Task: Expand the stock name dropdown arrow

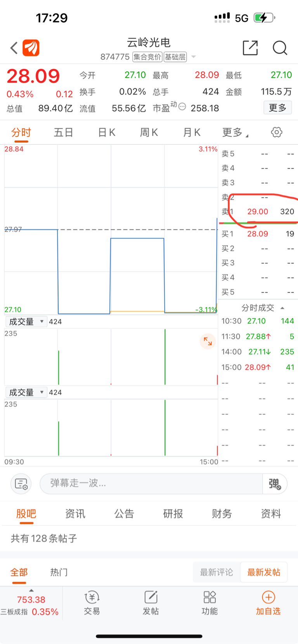Action: (194, 57)
